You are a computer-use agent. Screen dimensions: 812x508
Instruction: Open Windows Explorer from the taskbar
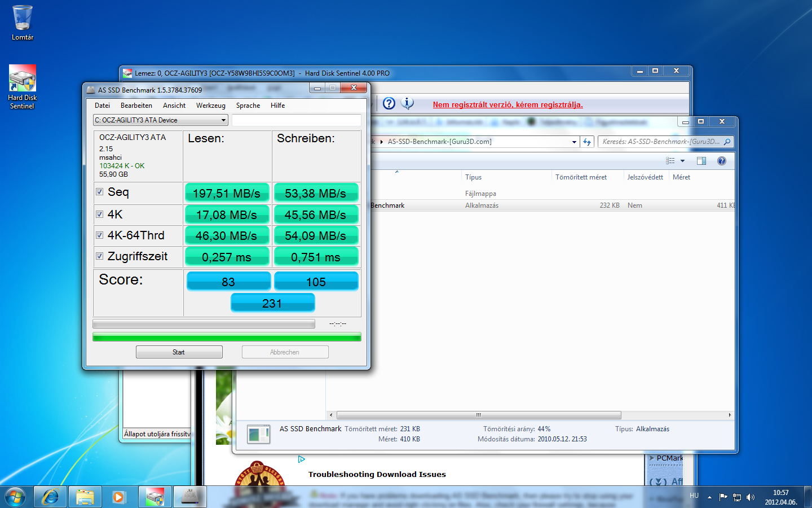[x=85, y=497]
